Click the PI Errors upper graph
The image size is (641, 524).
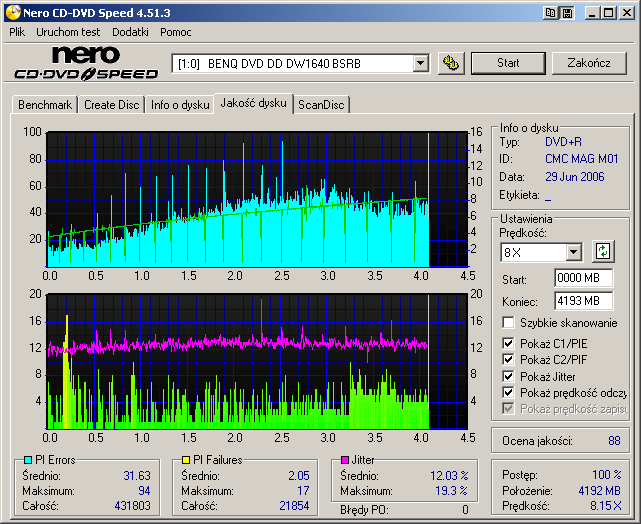coord(257,199)
